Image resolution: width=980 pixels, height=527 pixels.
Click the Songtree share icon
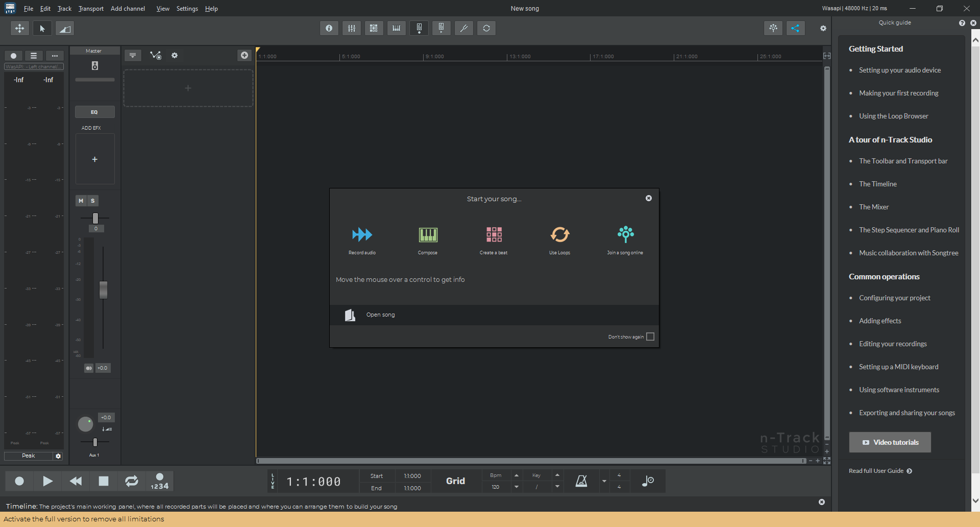[x=795, y=29]
